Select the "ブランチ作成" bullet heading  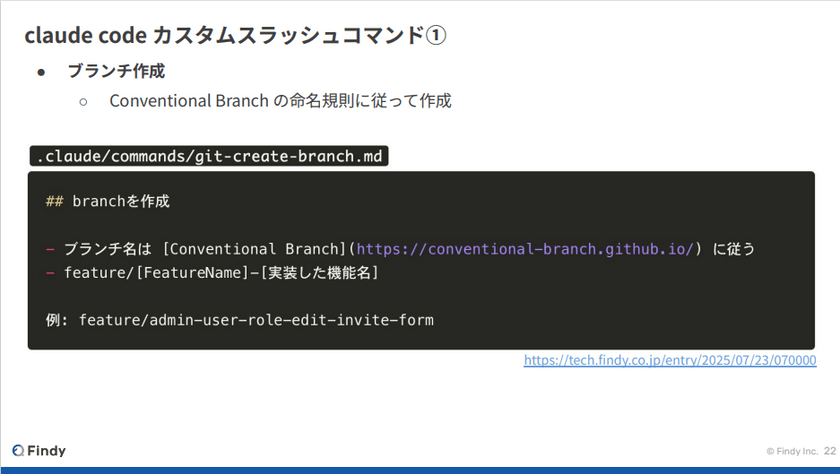coord(116,71)
